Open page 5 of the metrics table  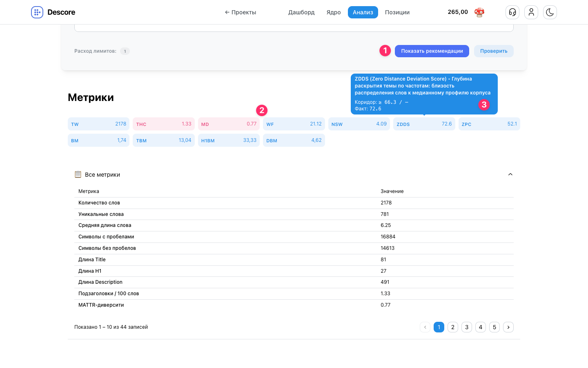coord(494,327)
